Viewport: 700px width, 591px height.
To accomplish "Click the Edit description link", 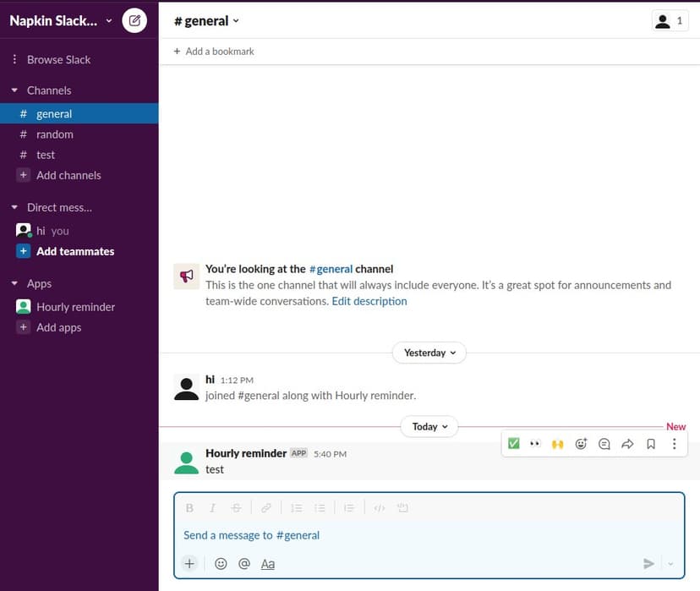I will [x=369, y=301].
